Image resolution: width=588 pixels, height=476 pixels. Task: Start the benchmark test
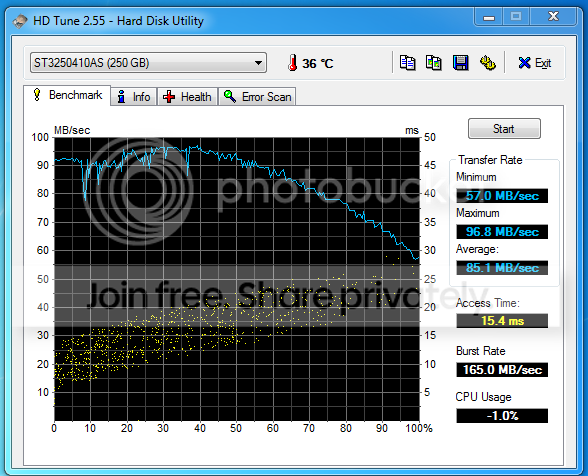[x=504, y=129]
